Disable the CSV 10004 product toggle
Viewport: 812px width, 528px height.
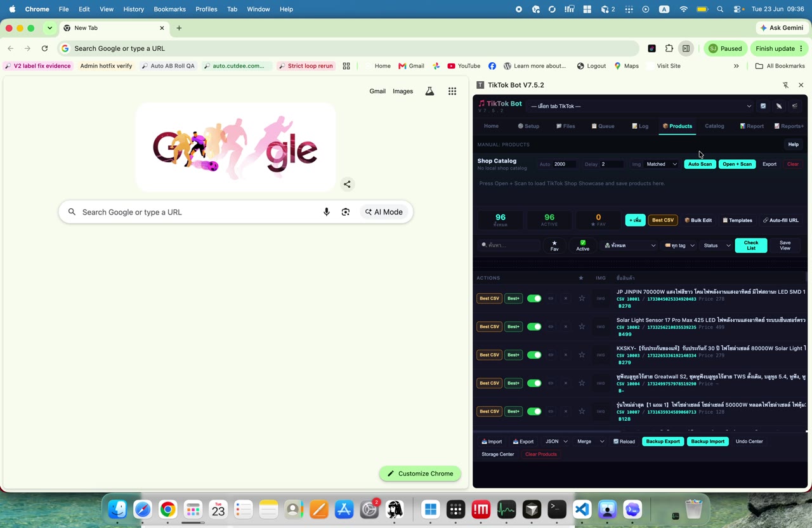[534, 383]
